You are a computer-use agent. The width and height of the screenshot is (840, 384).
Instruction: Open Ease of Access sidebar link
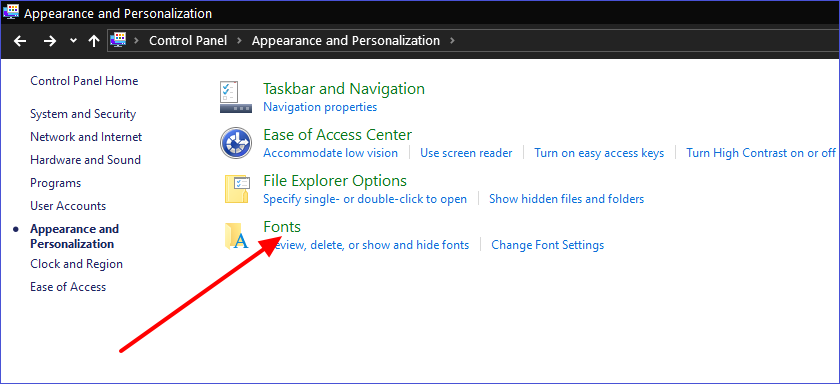[x=68, y=287]
